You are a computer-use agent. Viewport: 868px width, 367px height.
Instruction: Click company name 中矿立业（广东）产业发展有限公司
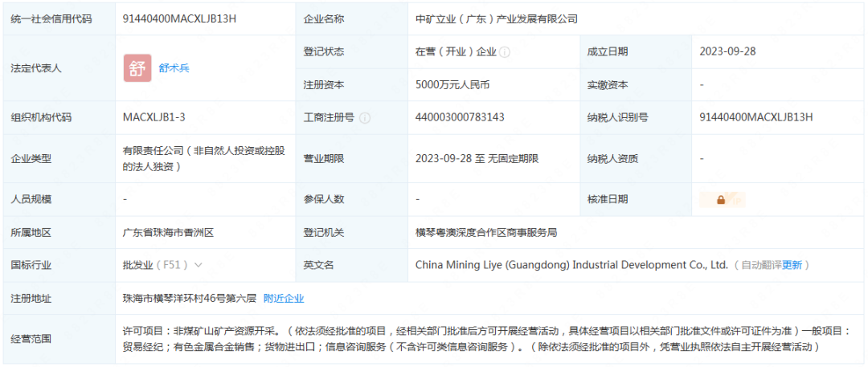[497, 18]
